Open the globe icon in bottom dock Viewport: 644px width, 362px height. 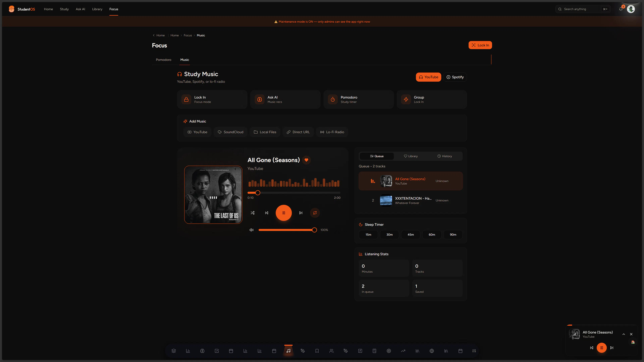tap(432, 351)
